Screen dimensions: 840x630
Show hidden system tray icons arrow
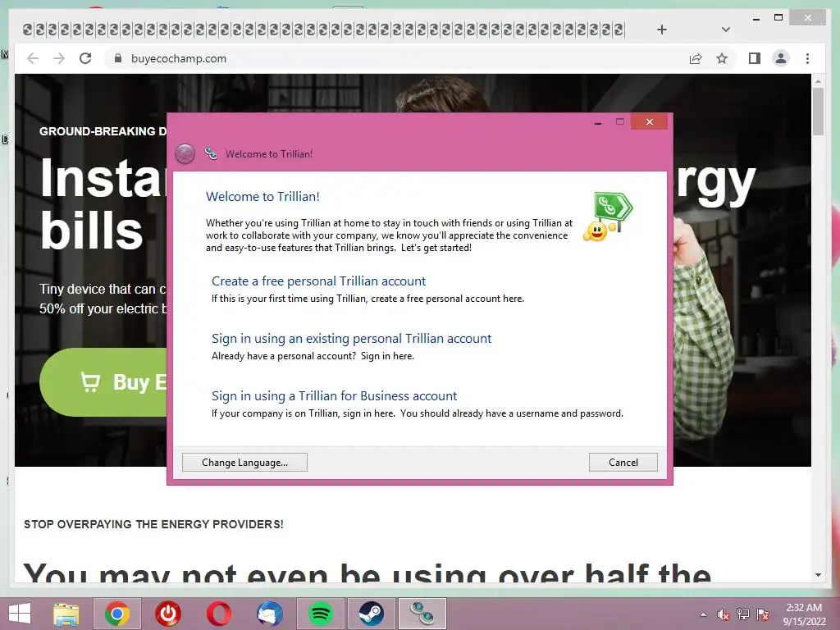(x=703, y=614)
